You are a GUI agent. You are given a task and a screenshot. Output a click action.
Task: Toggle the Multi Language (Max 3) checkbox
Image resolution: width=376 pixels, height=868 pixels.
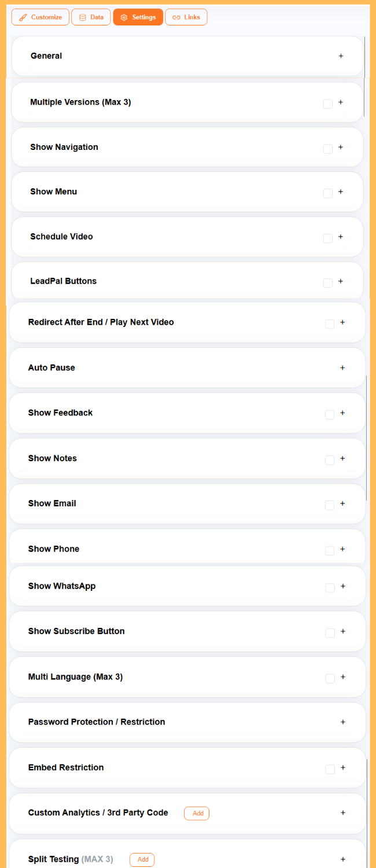coord(330,678)
